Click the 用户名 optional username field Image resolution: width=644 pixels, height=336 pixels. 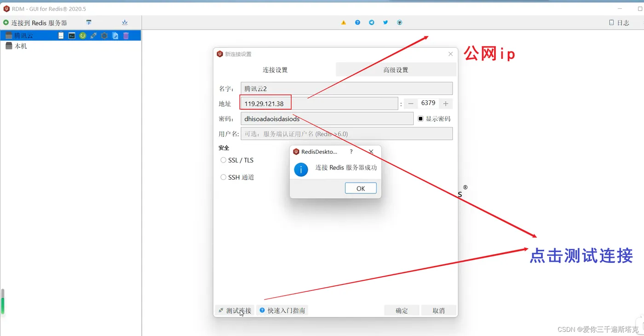pyautogui.click(x=346, y=134)
